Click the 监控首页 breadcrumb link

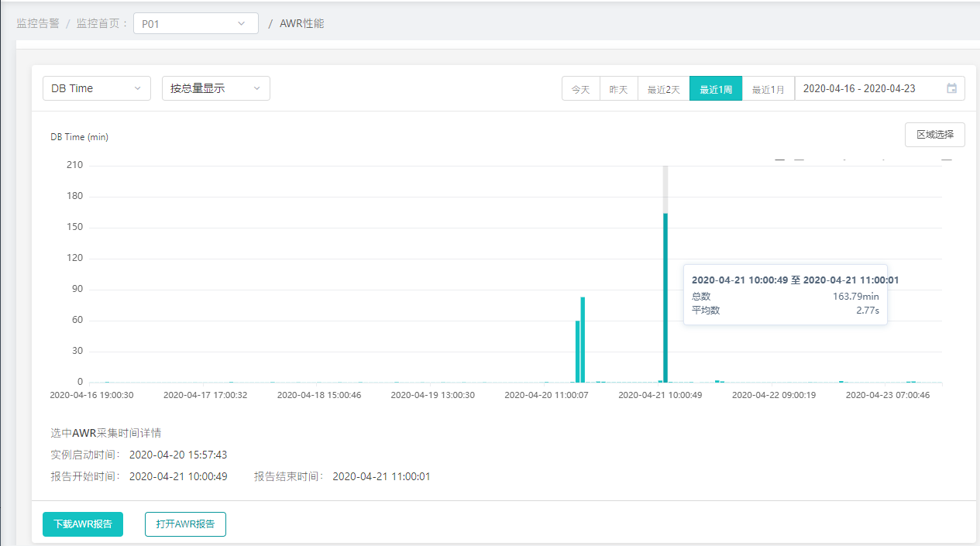[98, 23]
